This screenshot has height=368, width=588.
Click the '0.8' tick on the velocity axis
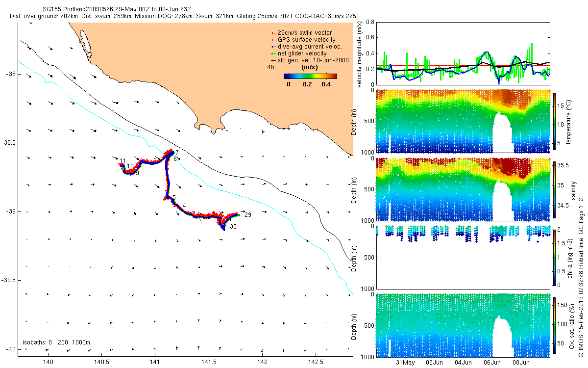pyautogui.click(x=370, y=22)
